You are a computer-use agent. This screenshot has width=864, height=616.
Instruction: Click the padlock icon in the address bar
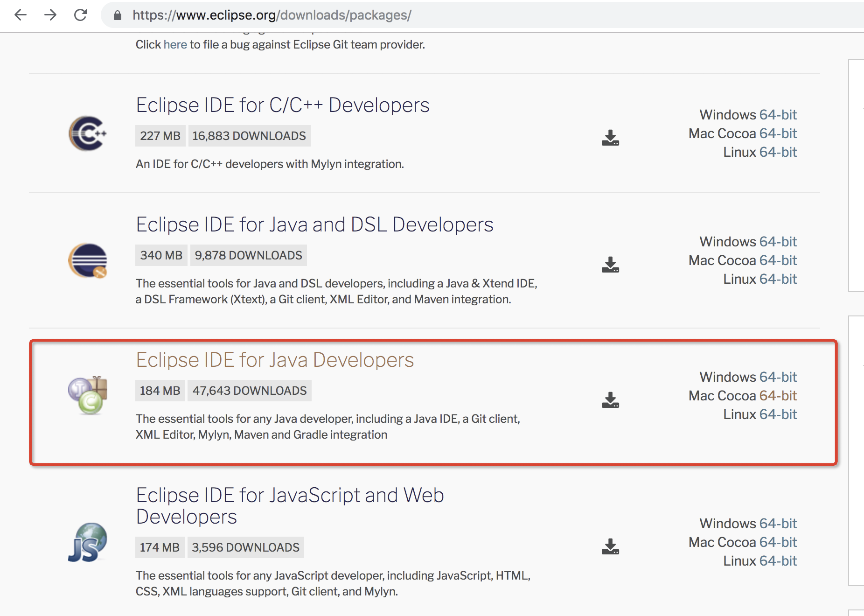pyautogui.click(x=118, y=15)
